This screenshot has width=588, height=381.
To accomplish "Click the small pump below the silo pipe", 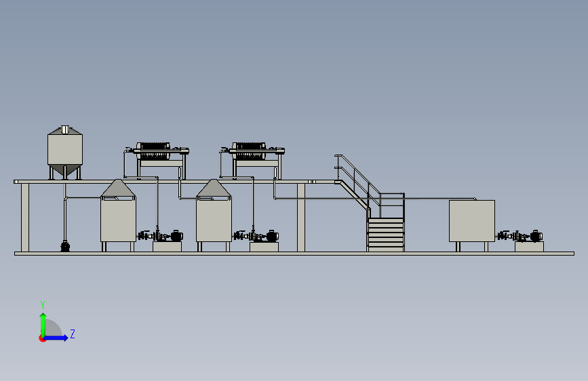I will click(65, 246).
